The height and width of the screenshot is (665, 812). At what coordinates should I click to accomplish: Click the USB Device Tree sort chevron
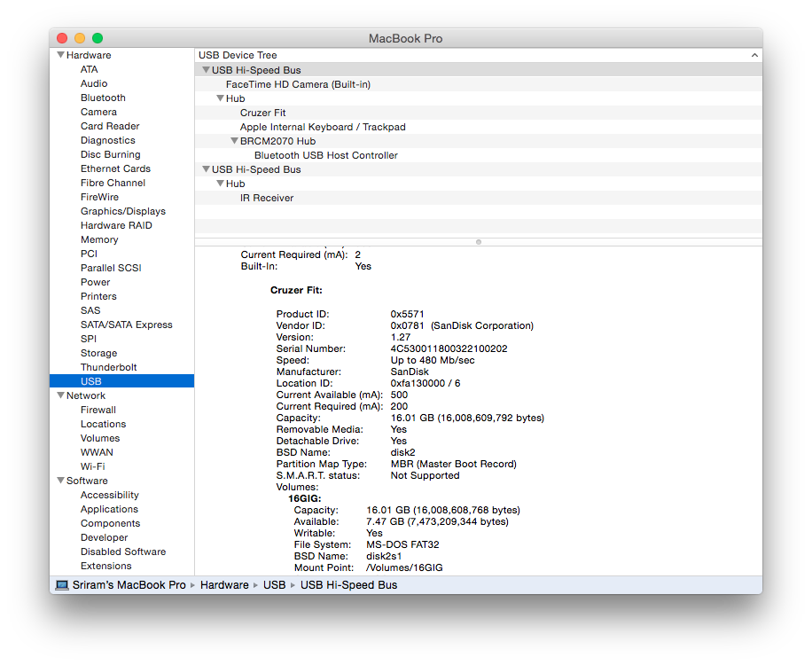pos(754,55)
